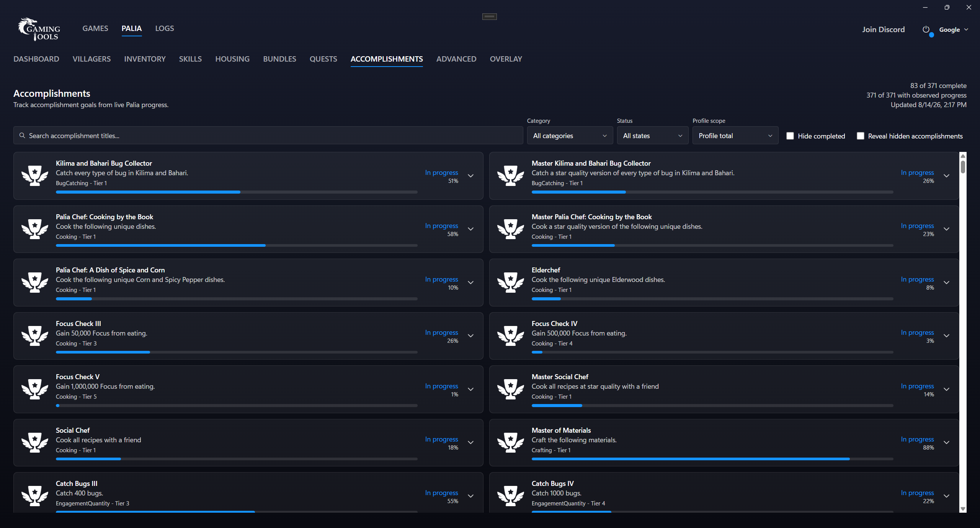Expand A Dish of Spice and Corn card
Viewport: 980px width, 528px height.
471,282
